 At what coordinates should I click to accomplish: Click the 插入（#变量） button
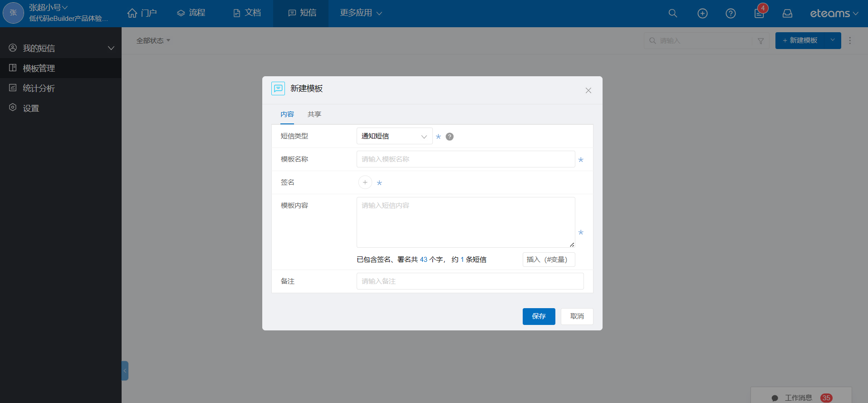pos(549,260)
